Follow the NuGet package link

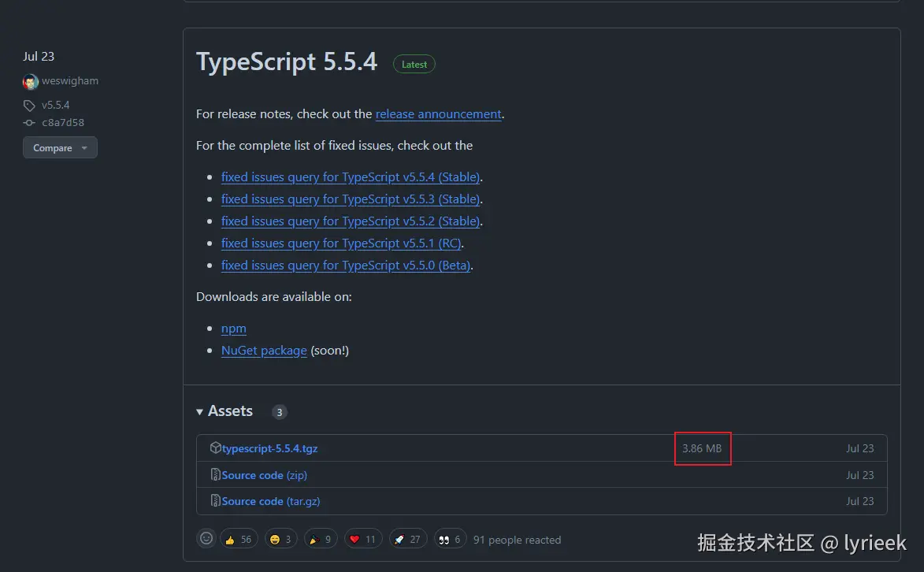tap(264, 351)
